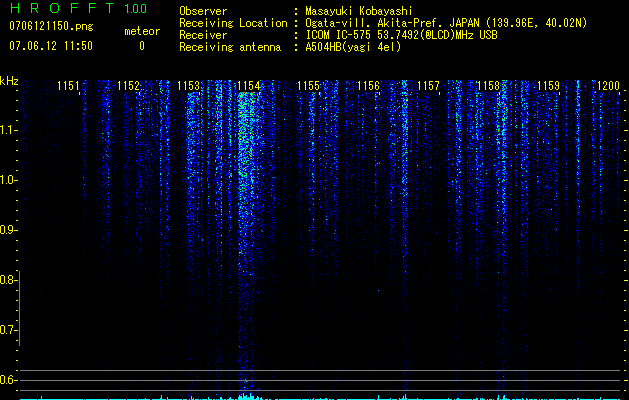Click the 0.7 kHz axis label
The width and height of the screenshot is (629, 400).
(7, 330)
